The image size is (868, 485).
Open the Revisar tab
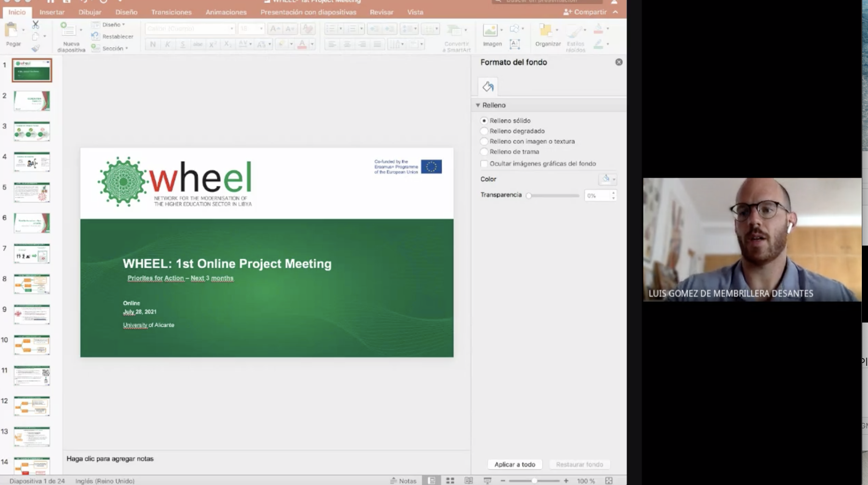click(x=381, y=12)
